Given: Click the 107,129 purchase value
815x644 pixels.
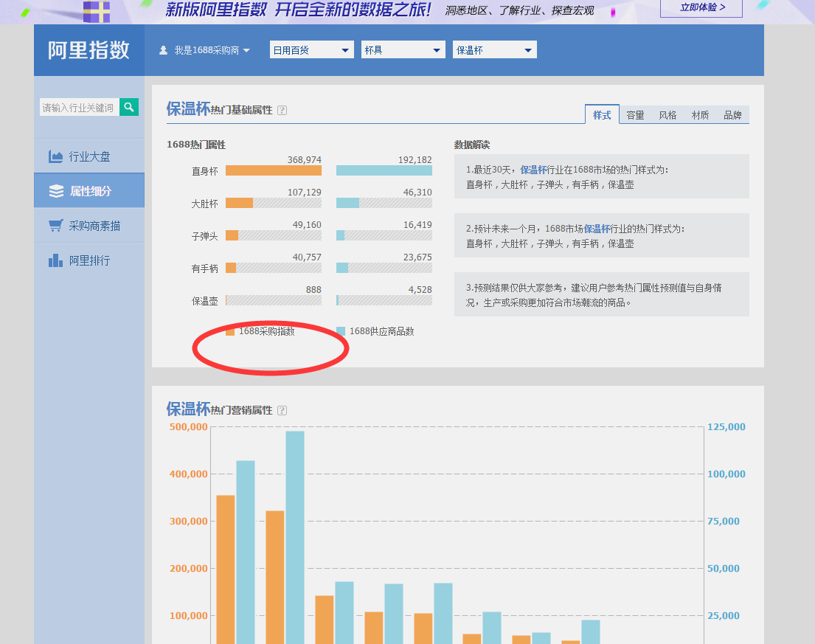Looking at the screenshot, I should 304,193.
